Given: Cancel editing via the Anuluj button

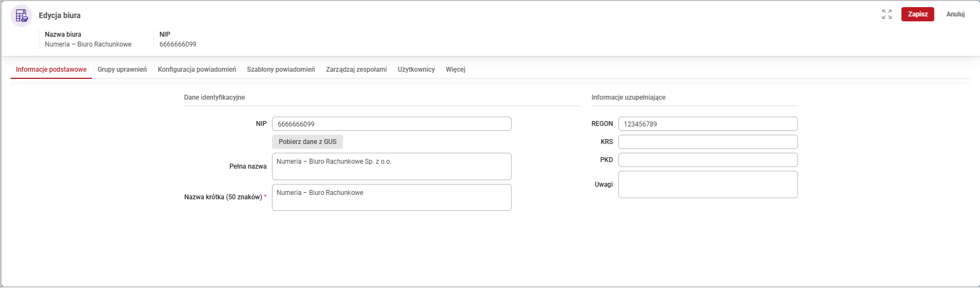Looking at the screenshot, I should click(x=955, y=14).
